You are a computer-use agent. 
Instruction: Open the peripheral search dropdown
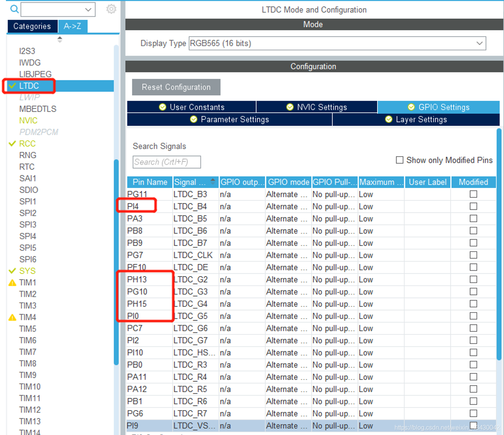pyautogui.click(x=88, y=9)
